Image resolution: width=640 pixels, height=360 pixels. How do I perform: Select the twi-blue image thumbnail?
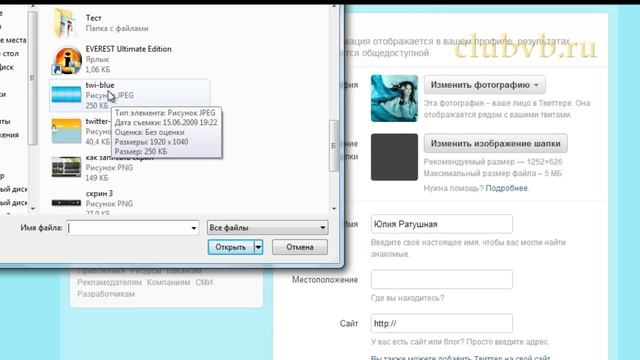66,94
